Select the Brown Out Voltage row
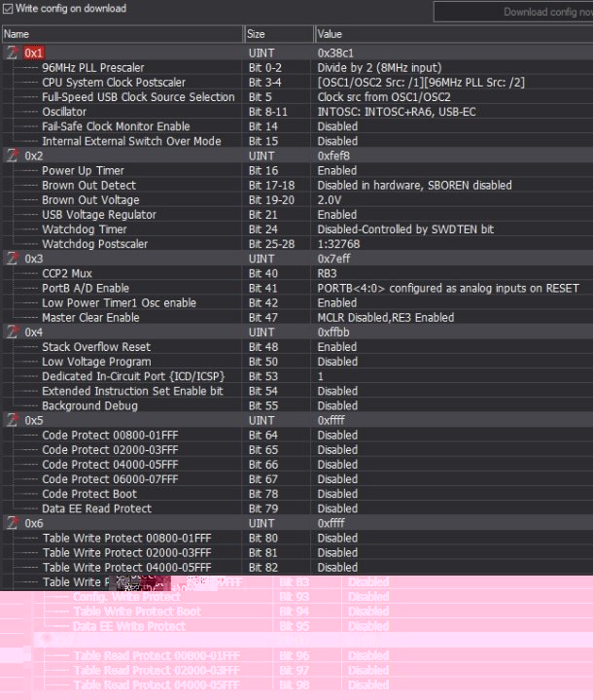 (x=297, y=200)
